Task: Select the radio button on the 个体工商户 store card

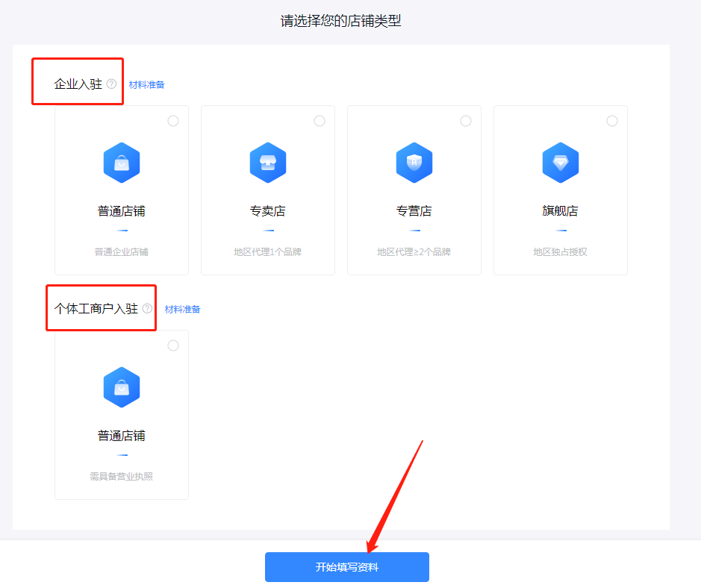Action: 173,345
